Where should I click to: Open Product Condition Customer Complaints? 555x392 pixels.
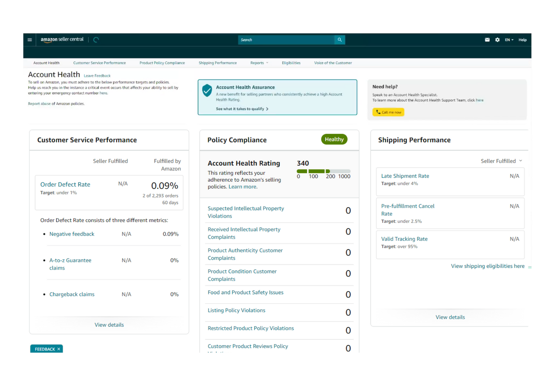coord(242,275)
